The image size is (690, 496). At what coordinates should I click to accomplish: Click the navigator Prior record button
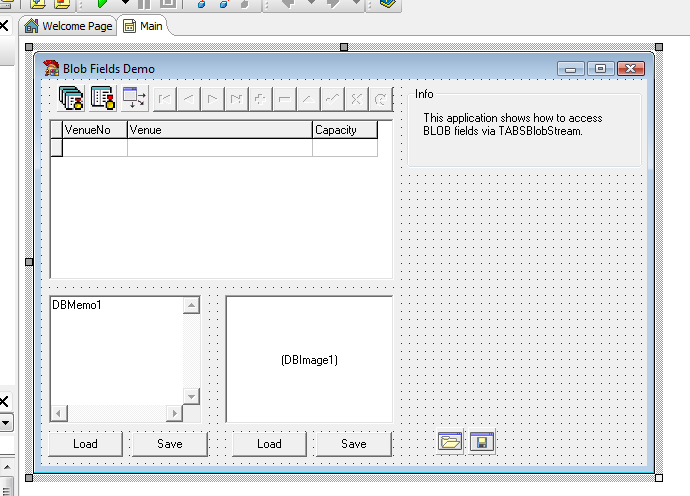(x=189, y=98)
